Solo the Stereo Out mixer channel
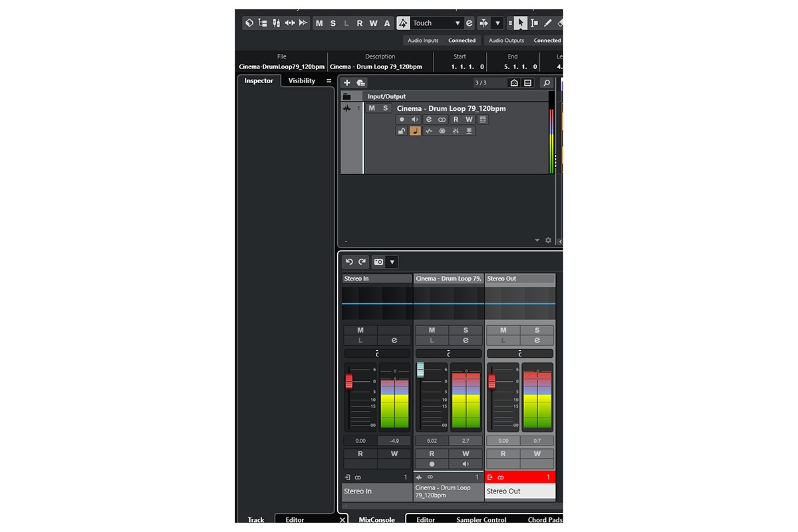Screen dimensions: 798x532 537,330
